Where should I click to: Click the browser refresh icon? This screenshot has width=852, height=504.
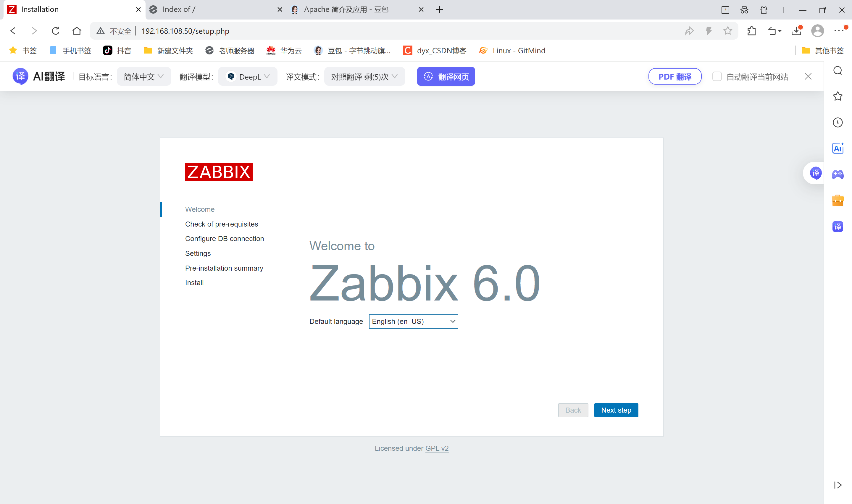pyautogui.click(x=55, y=31)
